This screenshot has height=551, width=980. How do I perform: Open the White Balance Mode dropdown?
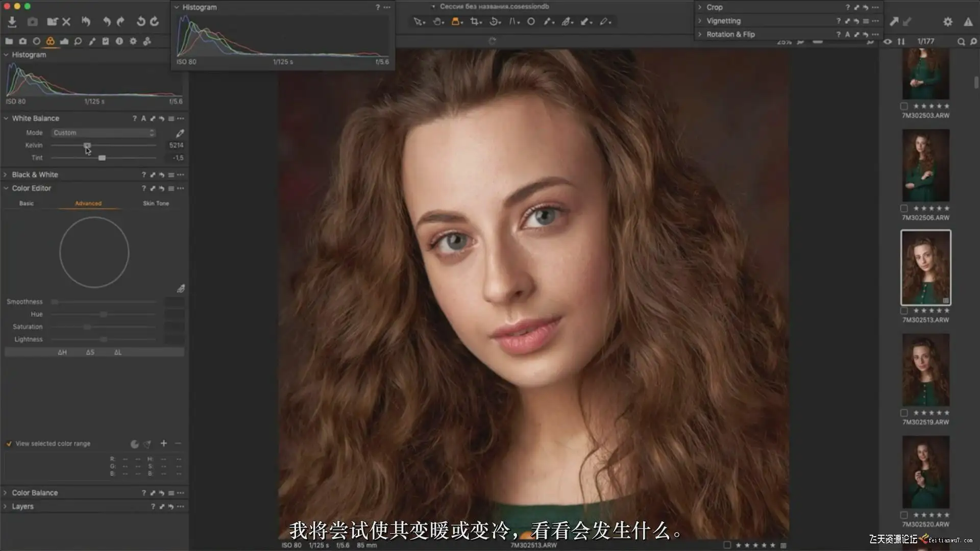click(104, 133)
